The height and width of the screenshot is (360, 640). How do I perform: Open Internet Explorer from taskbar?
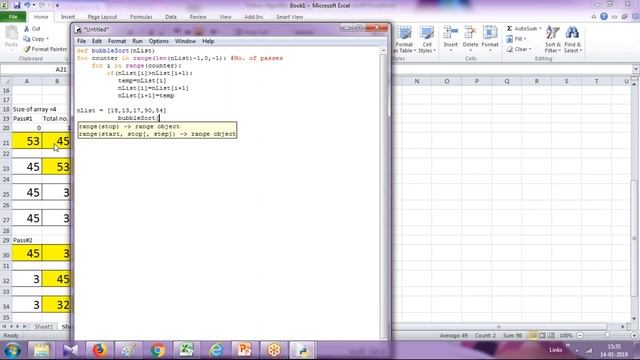[x=216, y=350]
